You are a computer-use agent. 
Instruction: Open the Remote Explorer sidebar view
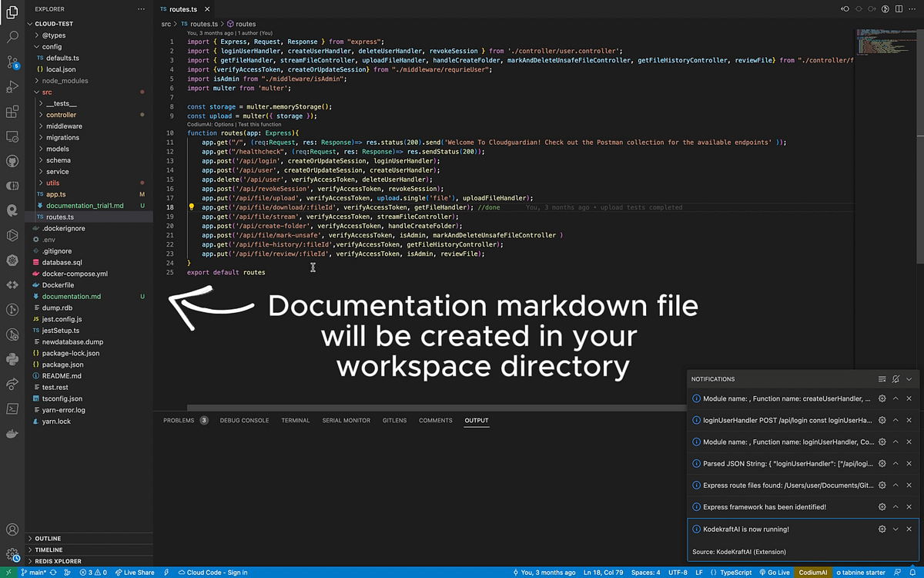14,136
